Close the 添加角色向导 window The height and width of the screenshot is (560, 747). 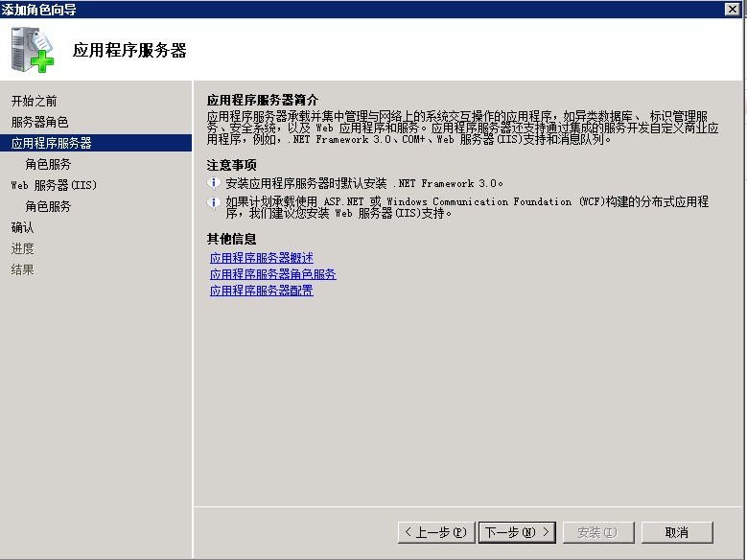coord(733,9)
